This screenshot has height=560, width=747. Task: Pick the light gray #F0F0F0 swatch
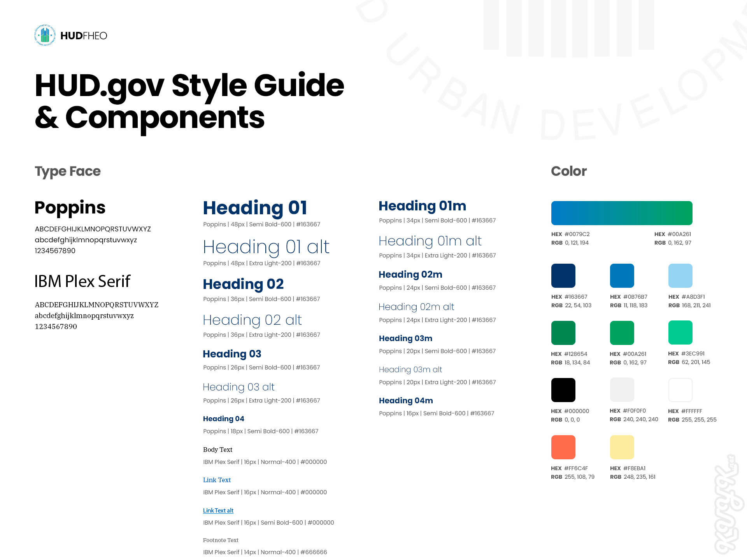click(x=622, y=390)
